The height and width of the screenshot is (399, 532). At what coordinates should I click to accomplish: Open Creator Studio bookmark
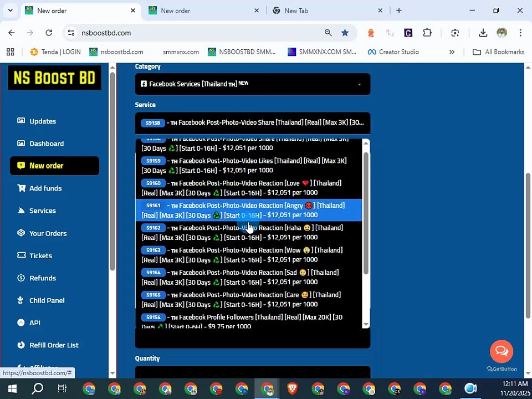(393, 52)
